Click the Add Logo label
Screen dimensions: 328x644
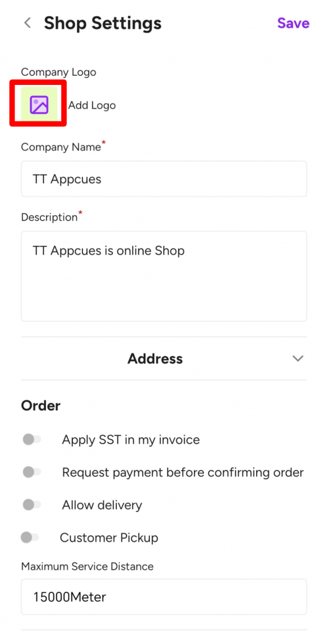[x=92, y=106]
